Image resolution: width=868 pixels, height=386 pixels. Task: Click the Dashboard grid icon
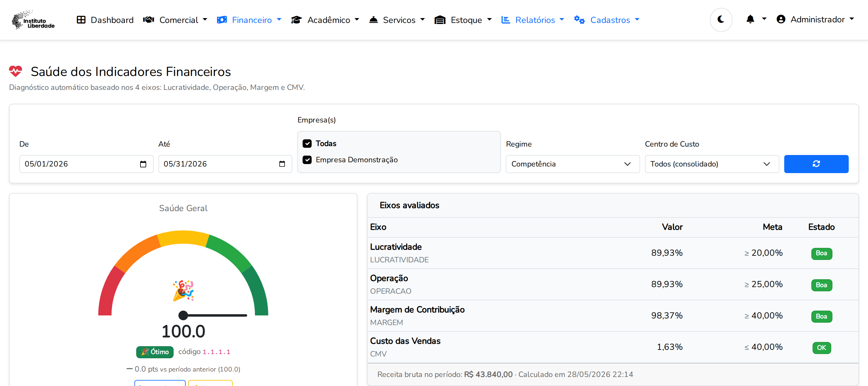pyautogui.click(x=81, y=20)
